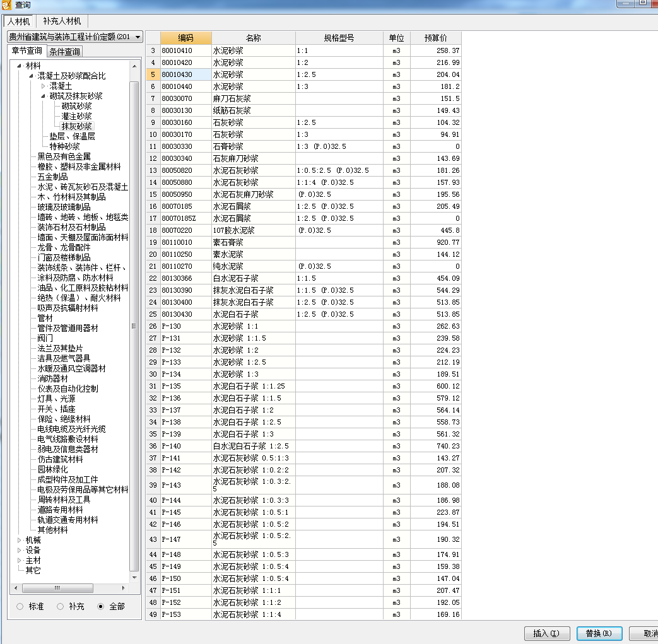Screen dimensions: 658x644
Task: Click the 素石膏浆 name cell
Action: tap(254, 242)
